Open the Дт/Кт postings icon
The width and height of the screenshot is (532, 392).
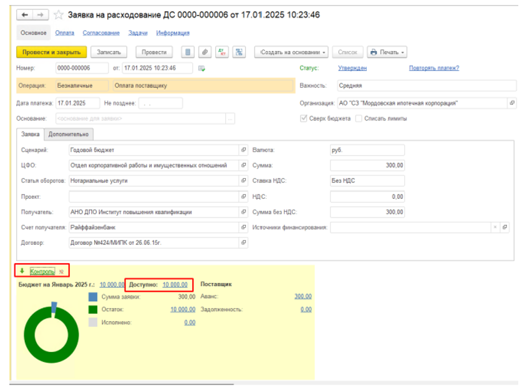point(221,52)
